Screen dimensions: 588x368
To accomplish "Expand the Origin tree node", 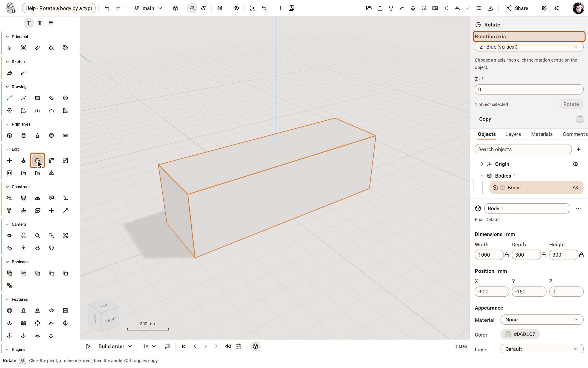I will tap(482, 164).
